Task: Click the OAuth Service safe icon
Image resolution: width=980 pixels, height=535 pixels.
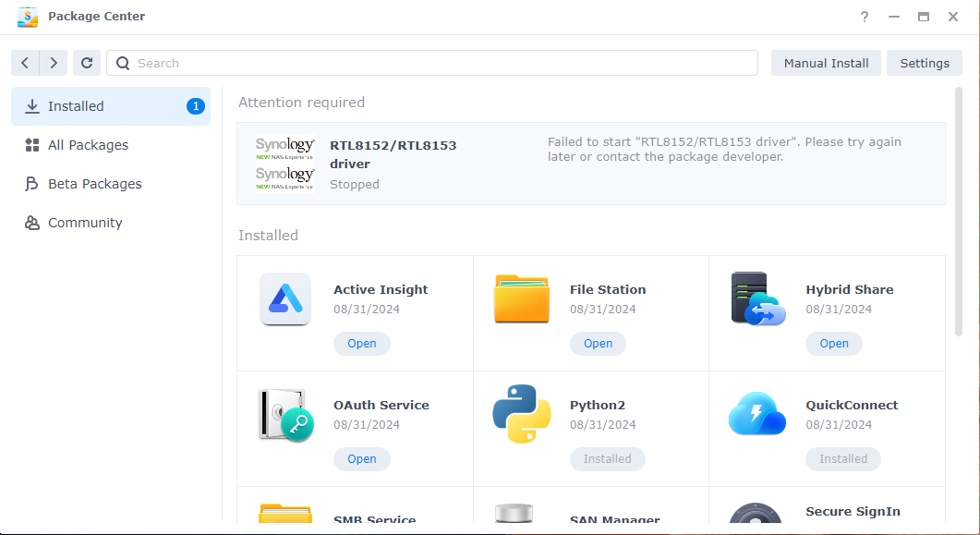Action: click(x=285, y=414)
